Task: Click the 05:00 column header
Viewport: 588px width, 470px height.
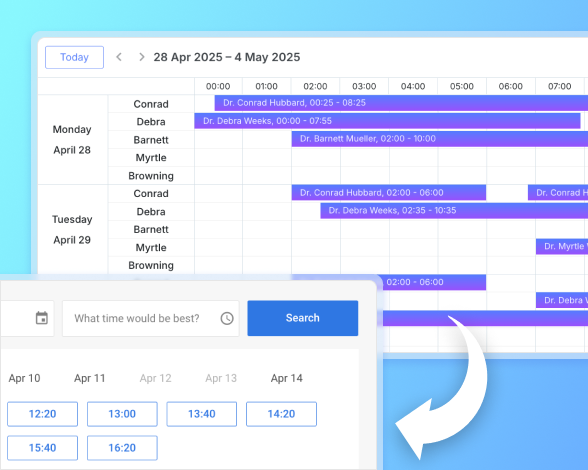Action: coord(462,86)
